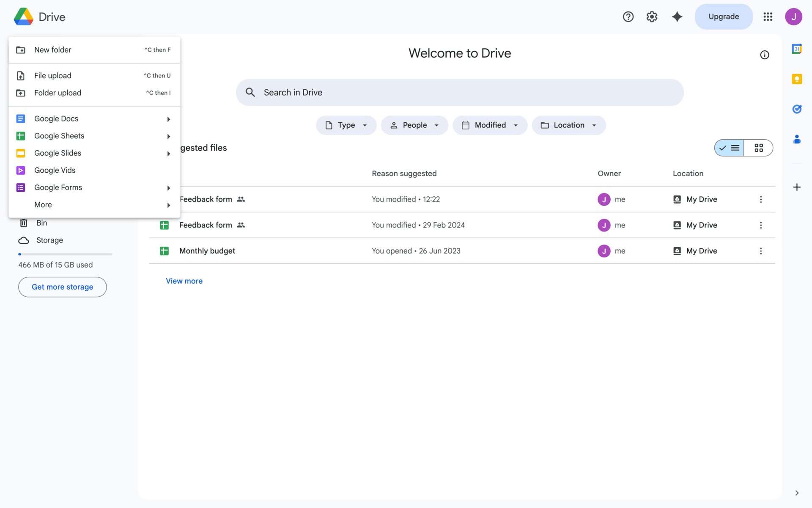Select Google Docs menu entry
The image size is (812, 508).
[94, 119]
